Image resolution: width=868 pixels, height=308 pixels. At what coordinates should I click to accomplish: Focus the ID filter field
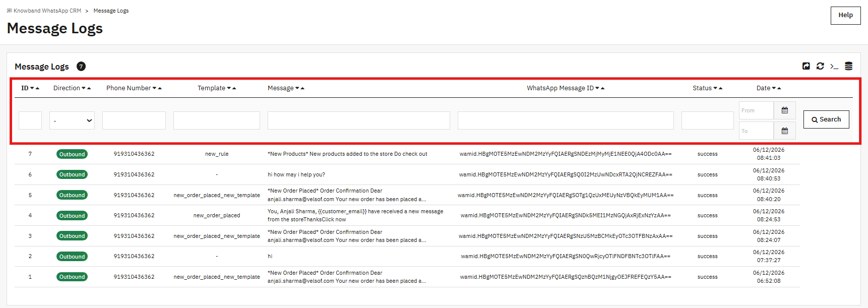click(30, 120)
